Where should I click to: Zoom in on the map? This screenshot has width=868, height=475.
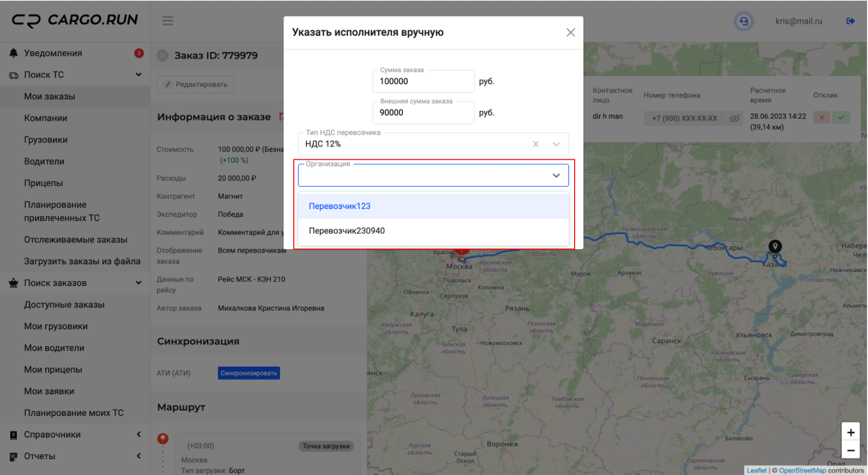pos(851,432)
